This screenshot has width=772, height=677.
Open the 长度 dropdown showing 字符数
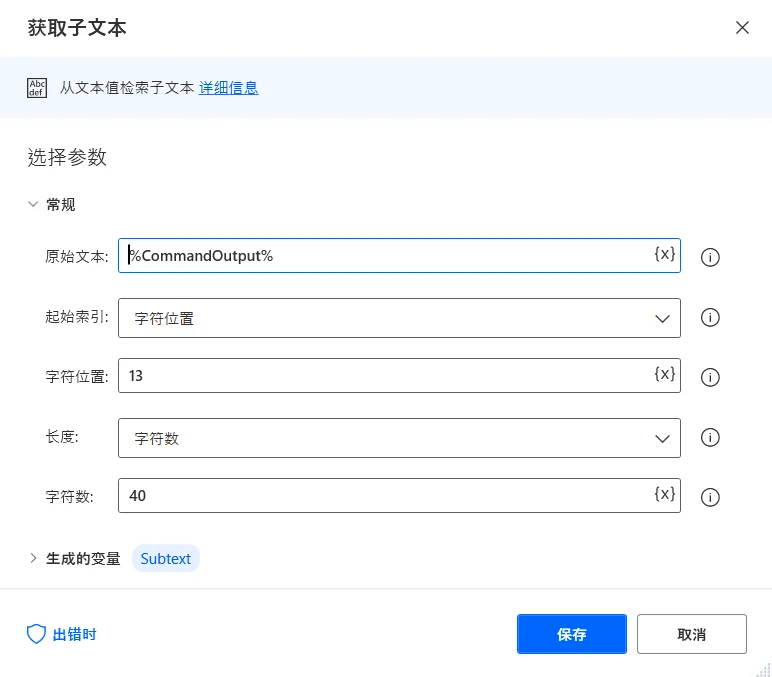coord(399,438)
